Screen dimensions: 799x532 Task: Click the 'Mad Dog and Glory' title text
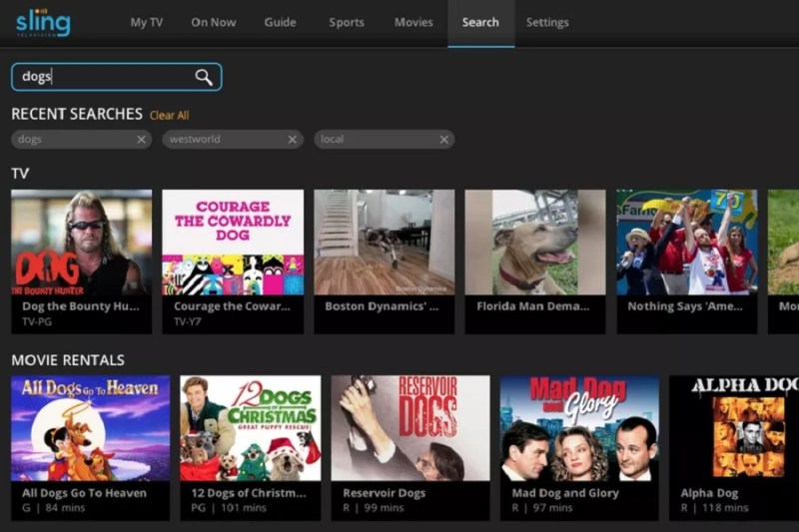[x=565, y=493]
